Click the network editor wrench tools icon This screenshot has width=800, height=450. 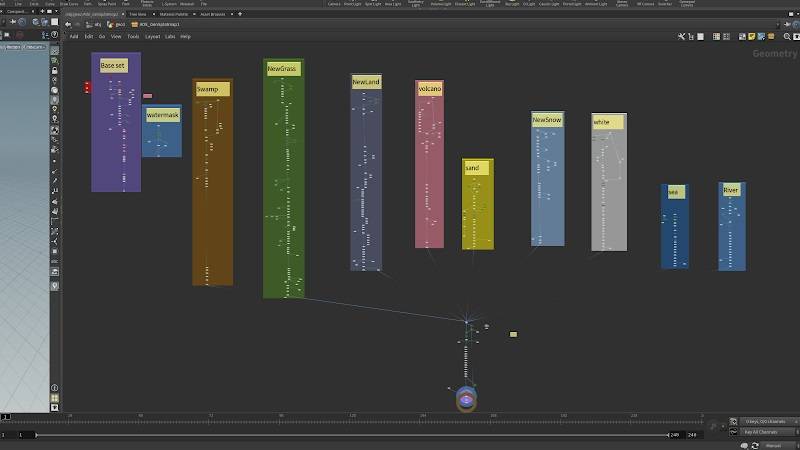click(x=681, y=37)
